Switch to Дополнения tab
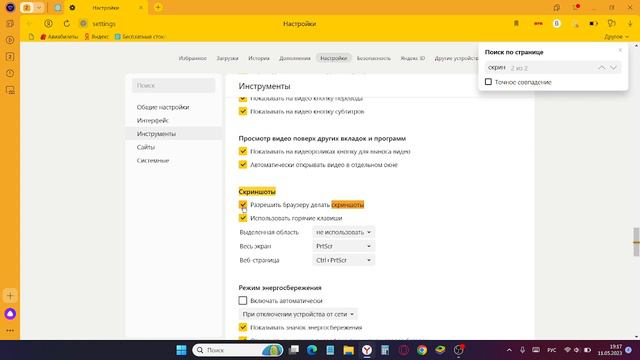640x360 pixels. [x=295, y=58]
